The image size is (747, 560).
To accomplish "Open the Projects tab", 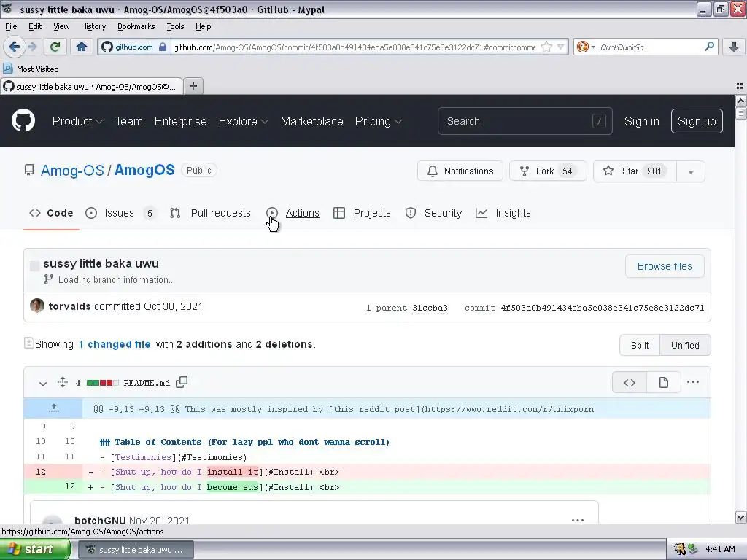I will point(362,213).
